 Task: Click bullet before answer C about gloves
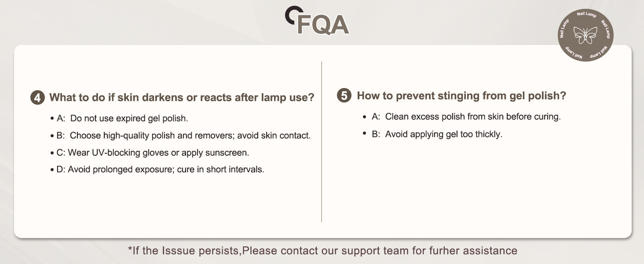click(x=52, y=153)
